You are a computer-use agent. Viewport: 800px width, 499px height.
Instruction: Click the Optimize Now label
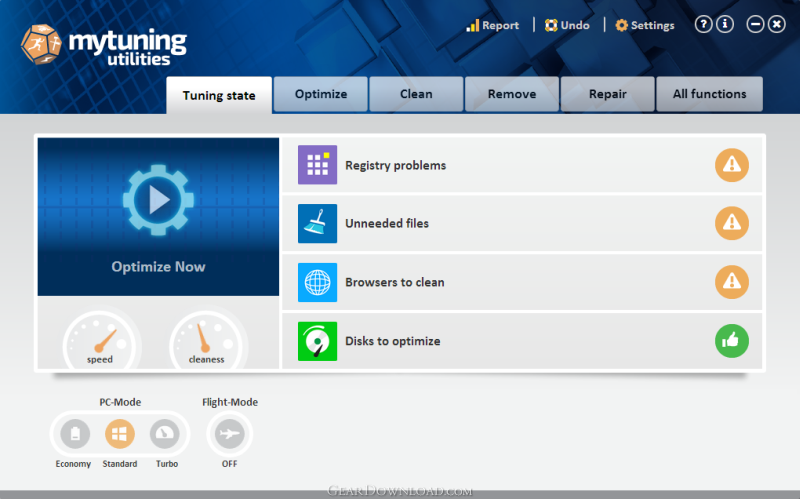coord(158,267)
